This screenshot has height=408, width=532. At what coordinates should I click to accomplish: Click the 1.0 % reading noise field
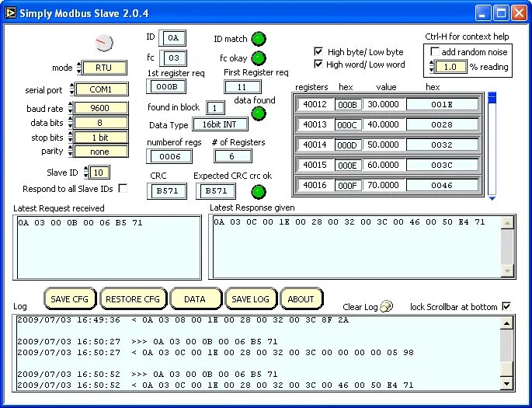pos(450,67)
